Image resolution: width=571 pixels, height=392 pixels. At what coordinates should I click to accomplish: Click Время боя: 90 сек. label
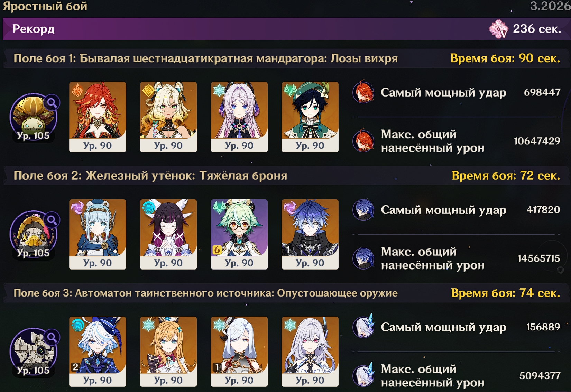tap(505, 58)
